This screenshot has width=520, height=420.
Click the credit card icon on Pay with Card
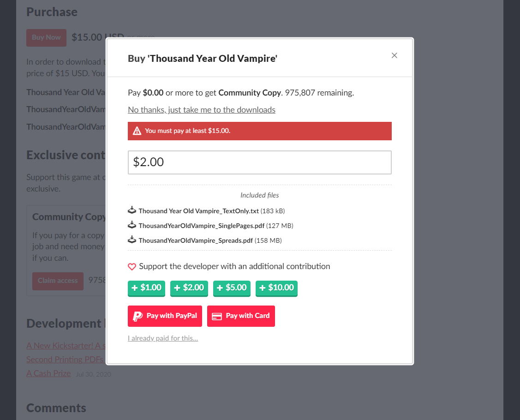(217, 317)
